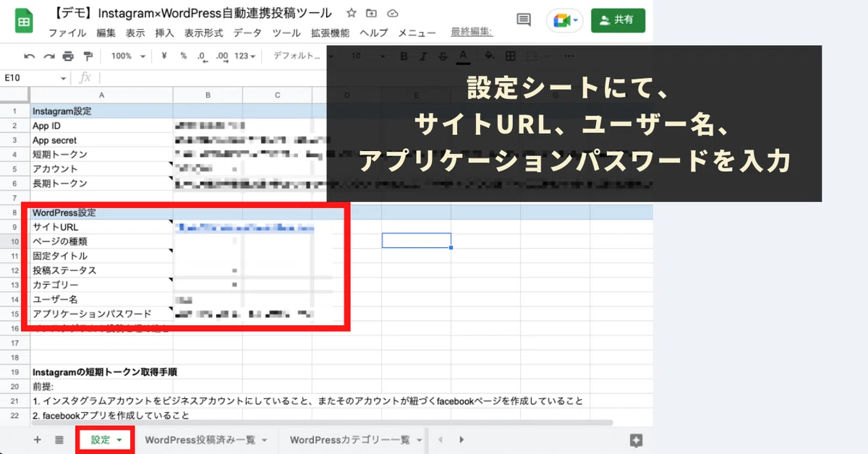Open the Google Sheets home logo
The height and width of the screenshot is (454, 868).
[24, 21]
